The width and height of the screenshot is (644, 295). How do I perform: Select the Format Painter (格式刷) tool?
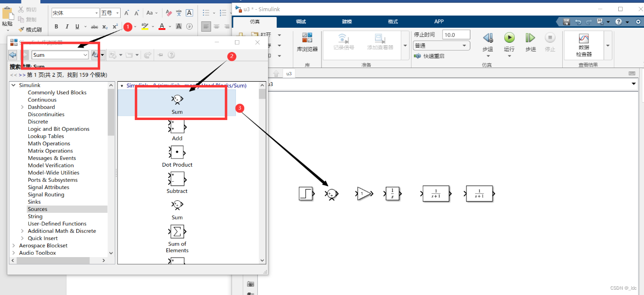[x=30, y=29]
